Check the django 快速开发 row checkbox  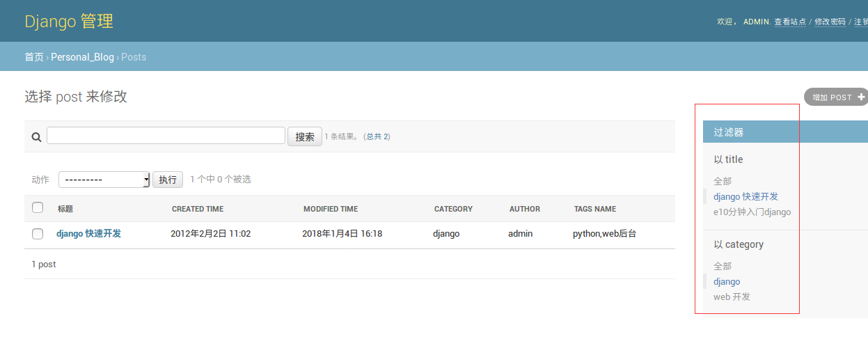[x=38, y=234]
